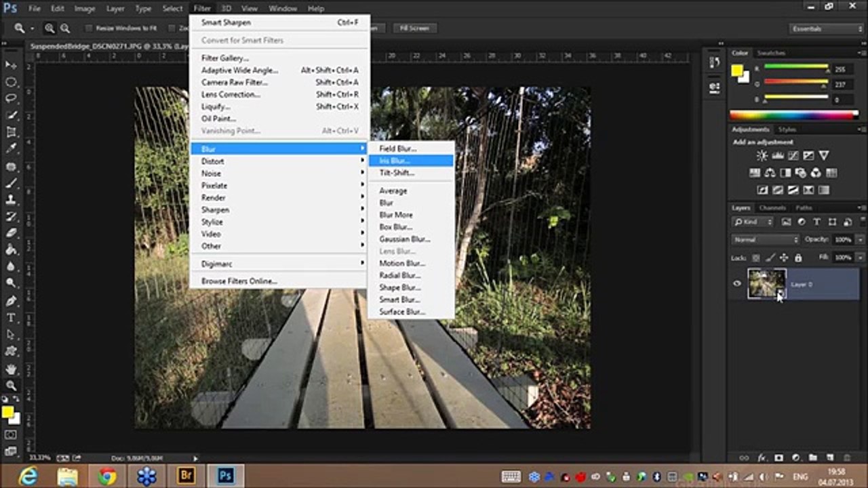Open the Opacity slider dropdown arrow
868x488 pixels.
861,239
